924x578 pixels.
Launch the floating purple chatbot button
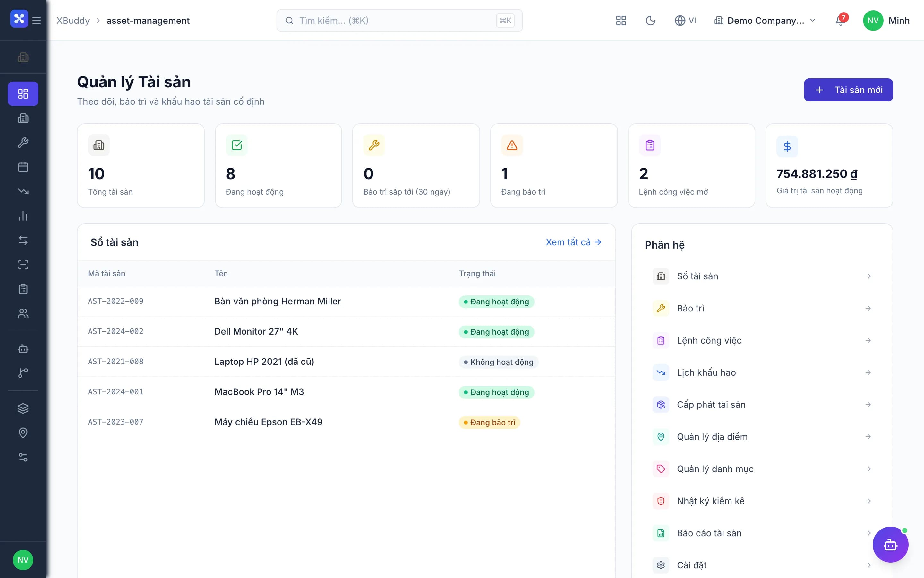click(x=890, y=545)
